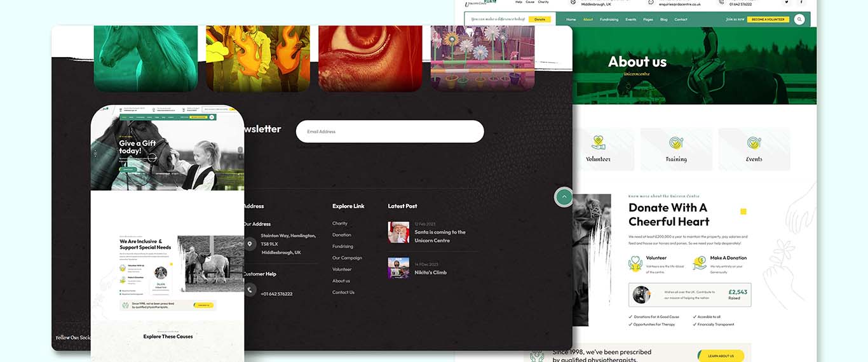The height and width of the screenshot is (362, 868).
Task: Click the Training card icon
Action: click(x=676, y=143)
